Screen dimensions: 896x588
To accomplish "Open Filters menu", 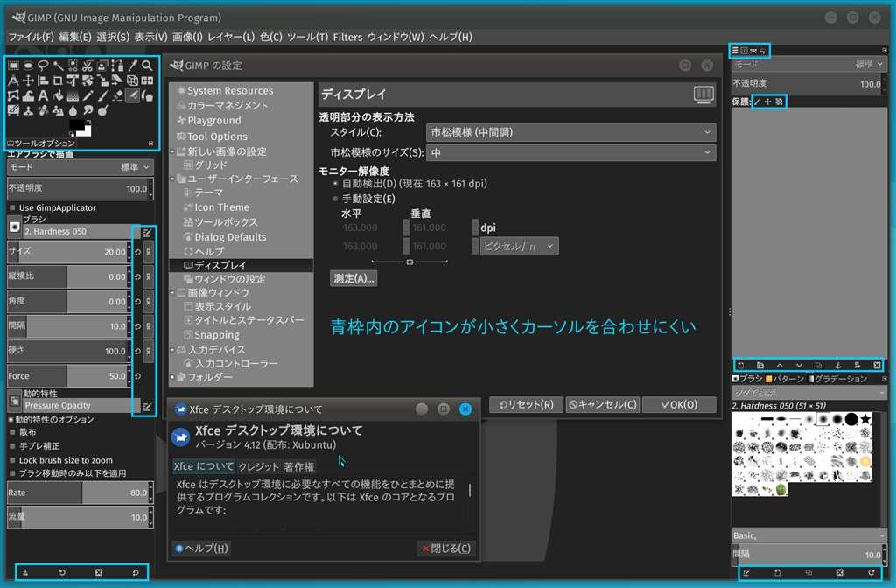I will click(x=347, y=37).
